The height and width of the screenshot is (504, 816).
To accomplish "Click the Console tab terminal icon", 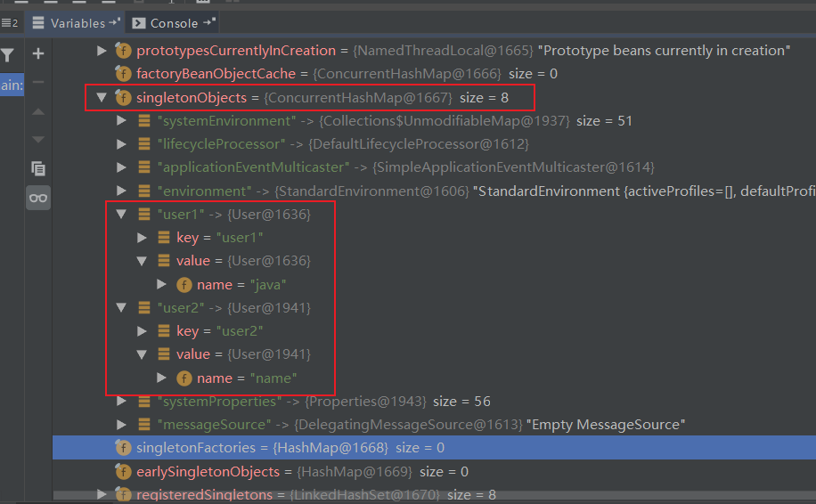I will coord(138,23).
